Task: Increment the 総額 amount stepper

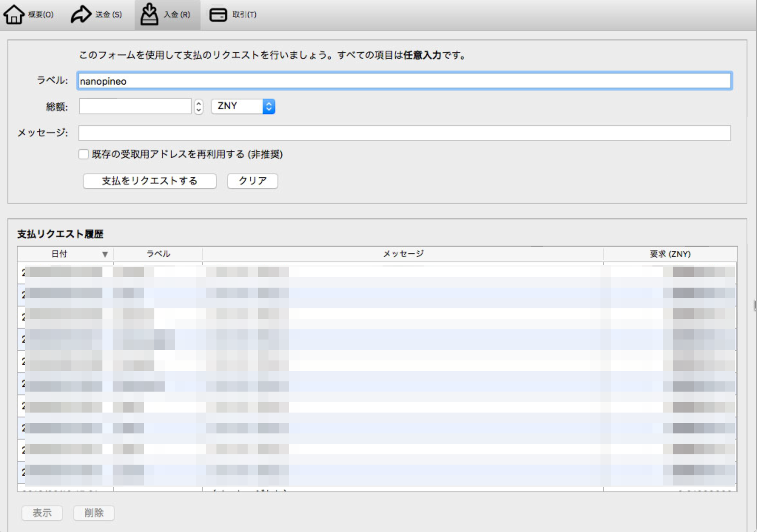Action: coord(199,104)
